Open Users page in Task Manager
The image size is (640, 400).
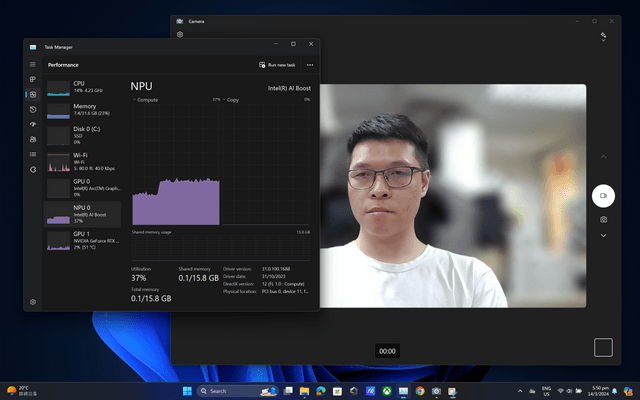tap(33, 139)
